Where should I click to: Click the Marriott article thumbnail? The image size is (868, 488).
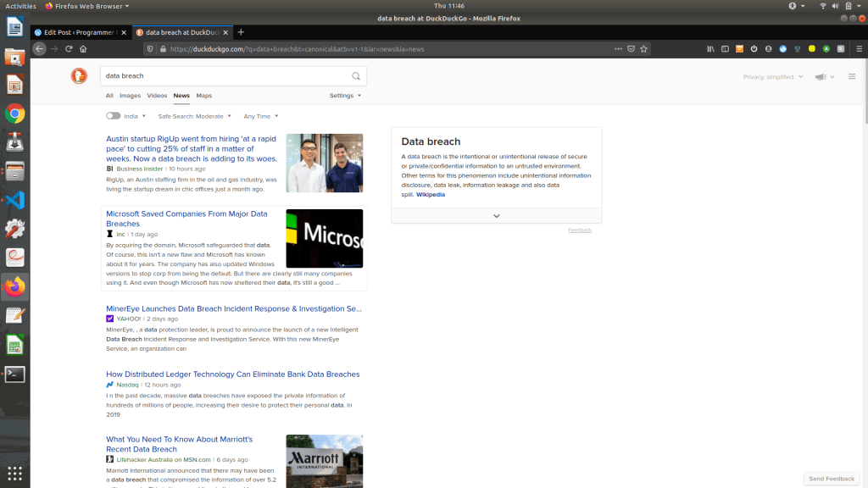[324, 461]
